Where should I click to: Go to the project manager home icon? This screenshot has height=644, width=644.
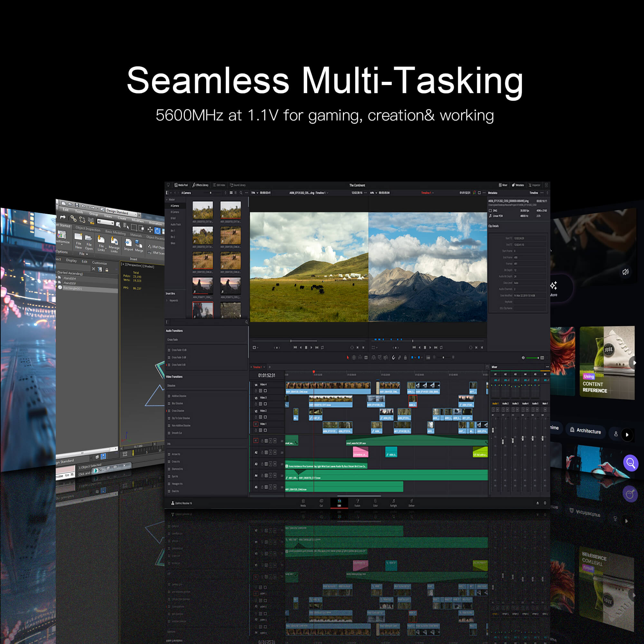coord(537,503)
